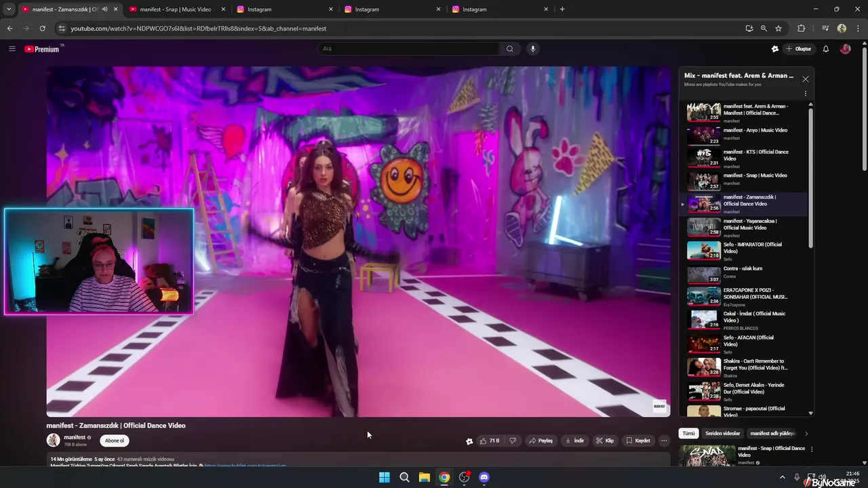Open a new browser tab
This screenshot has height=488, width=868.
point(562,9)
